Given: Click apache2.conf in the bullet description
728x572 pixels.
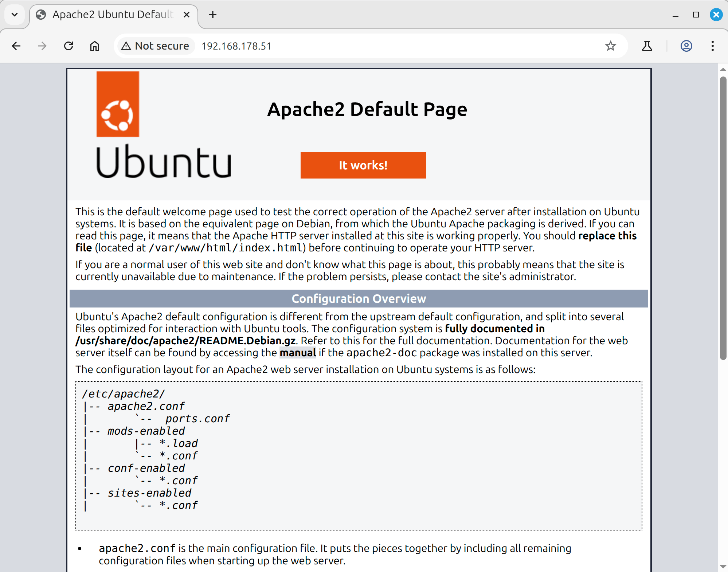Looking at the screenshot, I should [137, 548].
